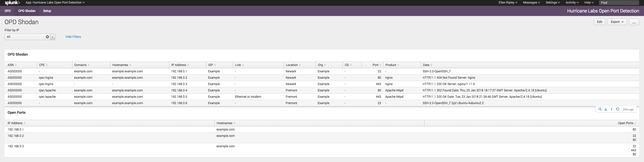Click the Edit button
This screenshot has height=162, width=644.
point(599,22)
